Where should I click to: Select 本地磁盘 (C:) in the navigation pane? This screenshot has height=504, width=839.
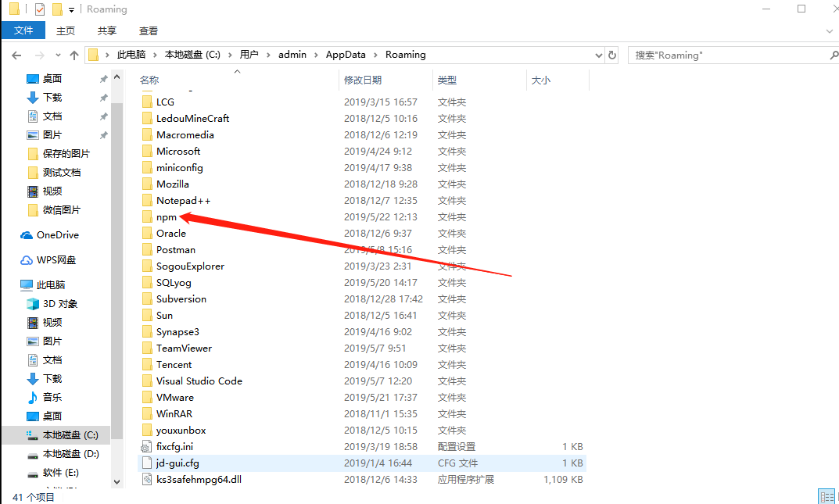click(70, 435)
